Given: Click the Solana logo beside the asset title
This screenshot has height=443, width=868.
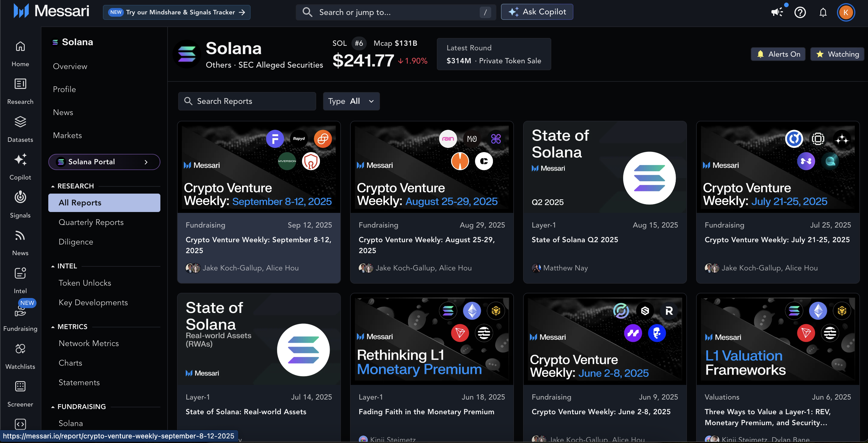Looking at the screenshot, I should point(187,54).
